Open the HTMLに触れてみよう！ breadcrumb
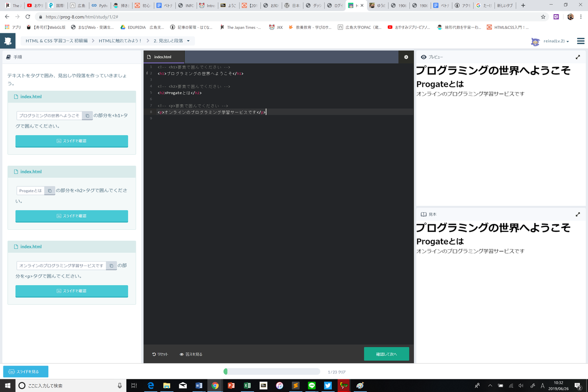The height and width of the screenshot is (392, 588). point(120,41)
